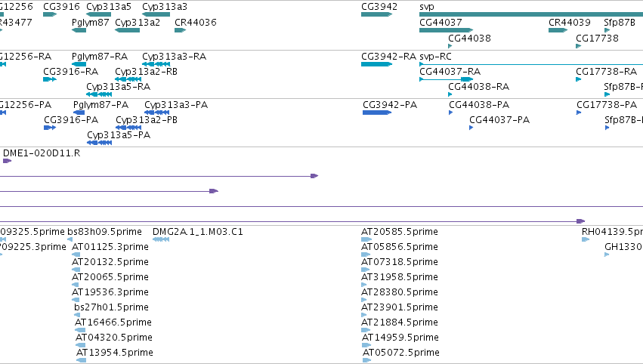This screenshot has height=364, width=643.
Task: Click the AT05072.5prime EST
Action: click(x=367, y=360)
